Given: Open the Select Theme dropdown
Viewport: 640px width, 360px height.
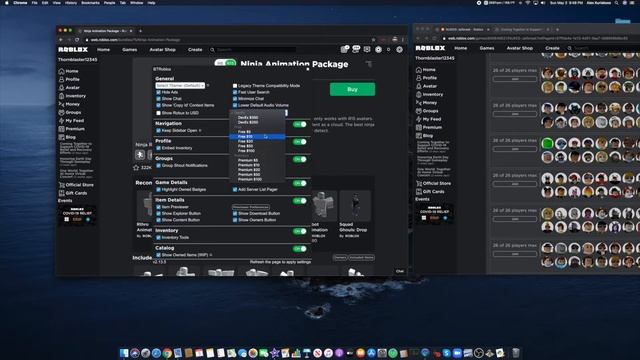Looking at the screenshot, I should [x=180, y=86].
